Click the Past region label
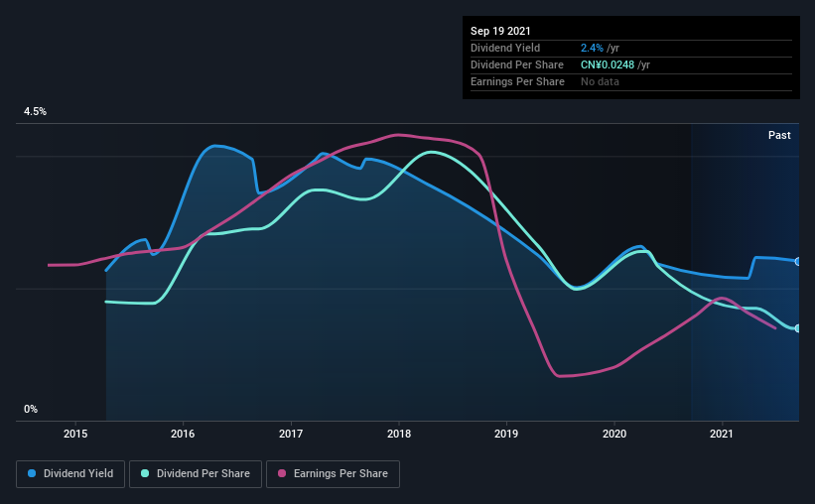815x504 pixels. (779, 135)
